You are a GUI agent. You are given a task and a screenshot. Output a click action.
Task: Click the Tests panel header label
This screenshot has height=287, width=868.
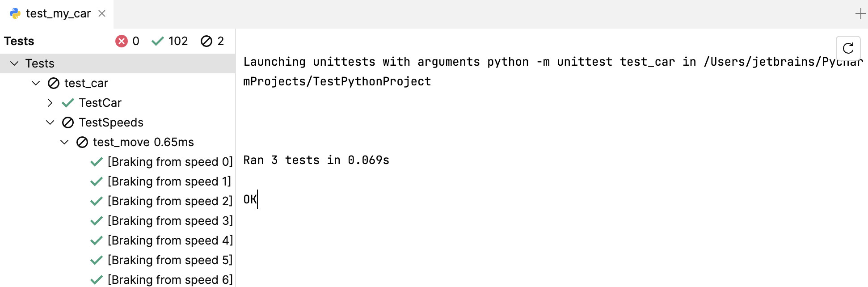pos(19,41)
